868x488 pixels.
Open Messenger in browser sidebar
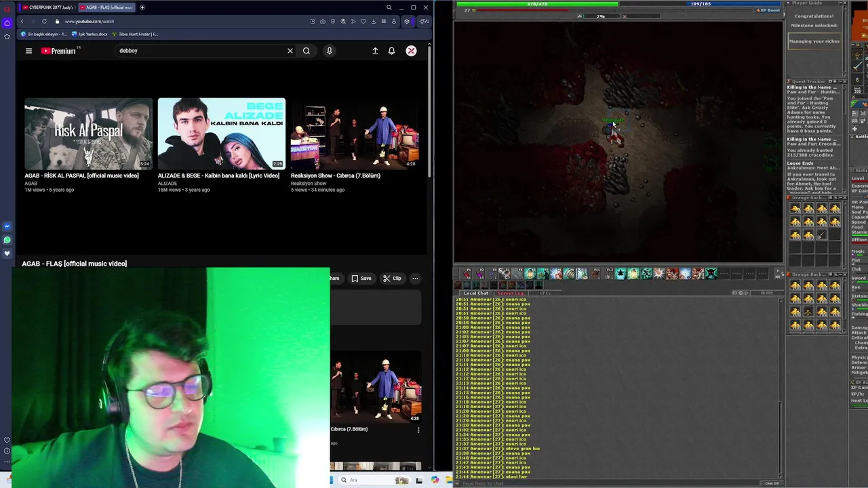click(x=7, y=226)
